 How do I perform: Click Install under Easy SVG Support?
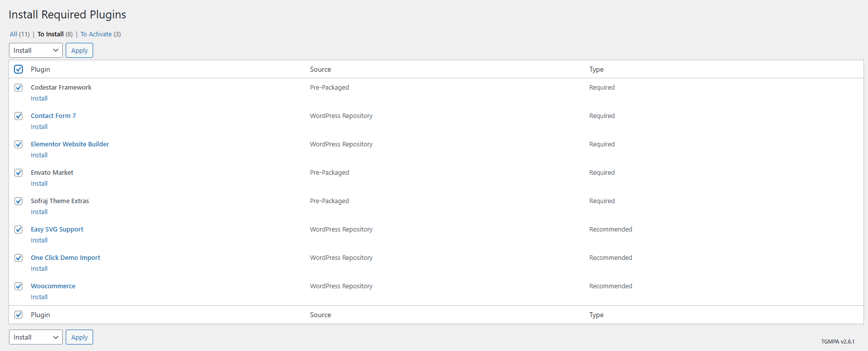point(39,240)
